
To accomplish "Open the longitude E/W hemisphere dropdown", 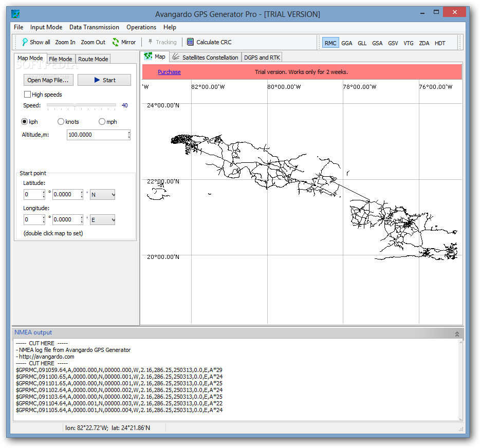I will click(103, 220).
